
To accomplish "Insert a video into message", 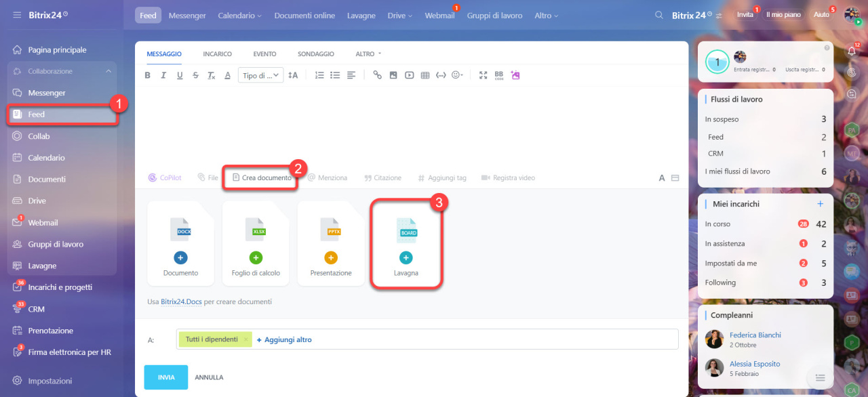I will (x=410, y=75).
